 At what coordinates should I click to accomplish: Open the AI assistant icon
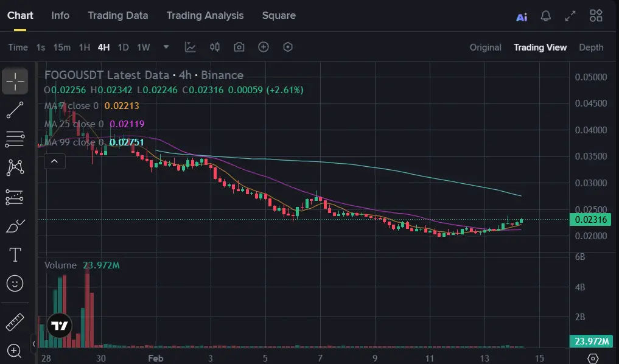(x=522, y=17)
